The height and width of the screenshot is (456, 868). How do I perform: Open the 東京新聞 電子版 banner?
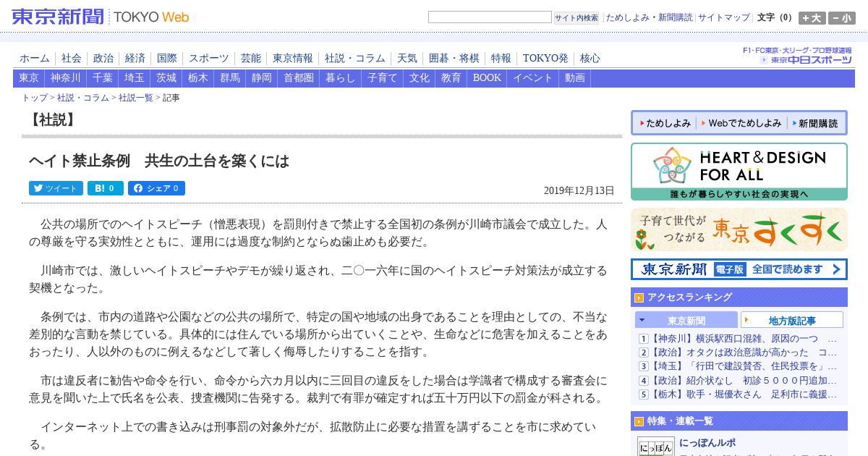[739, 269]
